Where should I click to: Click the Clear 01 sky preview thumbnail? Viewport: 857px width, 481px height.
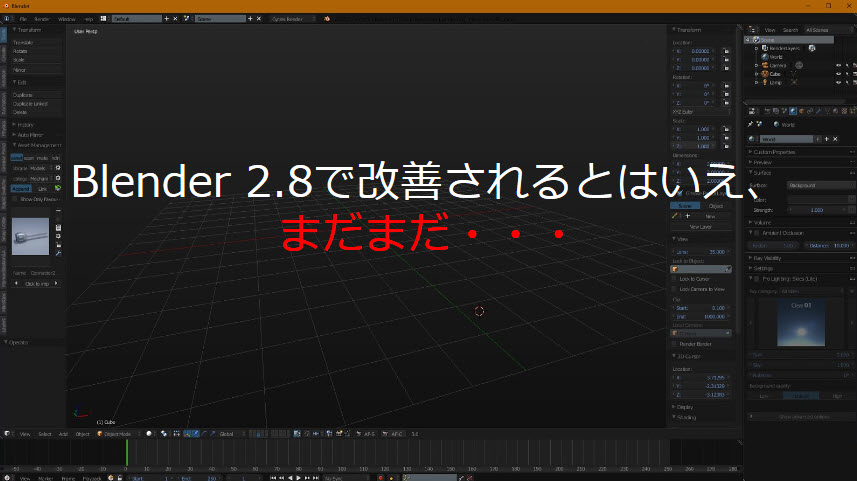(801, 324)
